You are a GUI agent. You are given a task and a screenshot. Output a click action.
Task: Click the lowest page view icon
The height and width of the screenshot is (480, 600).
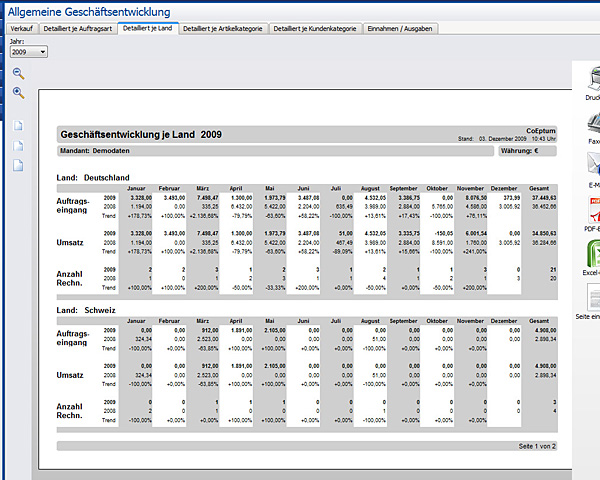(18, 166)
